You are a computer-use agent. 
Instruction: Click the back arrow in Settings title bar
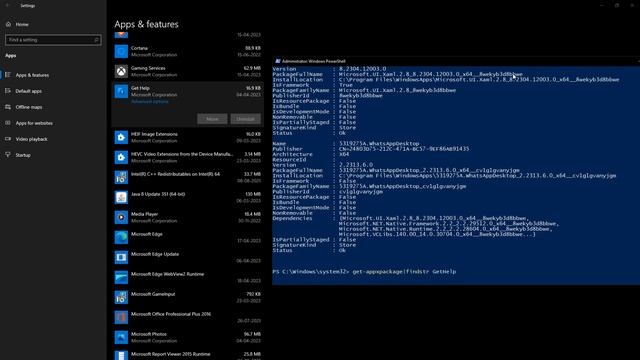(x=7, y=6)
